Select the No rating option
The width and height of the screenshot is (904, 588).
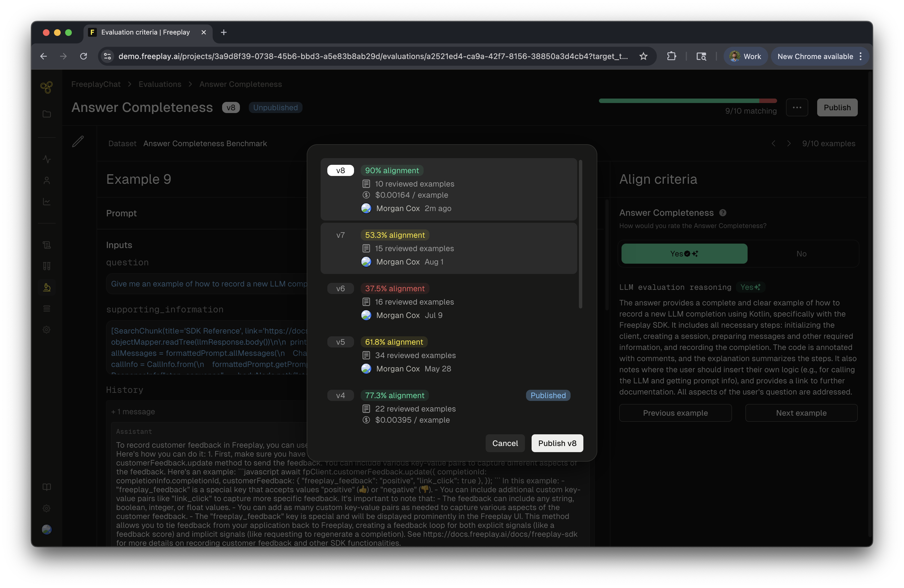pyautogui.click(x=801, y=254)
